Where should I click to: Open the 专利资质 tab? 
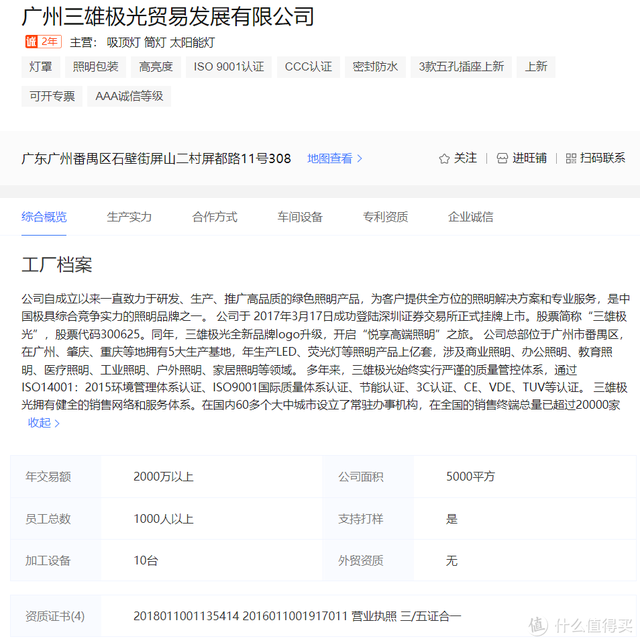(385, 217)
